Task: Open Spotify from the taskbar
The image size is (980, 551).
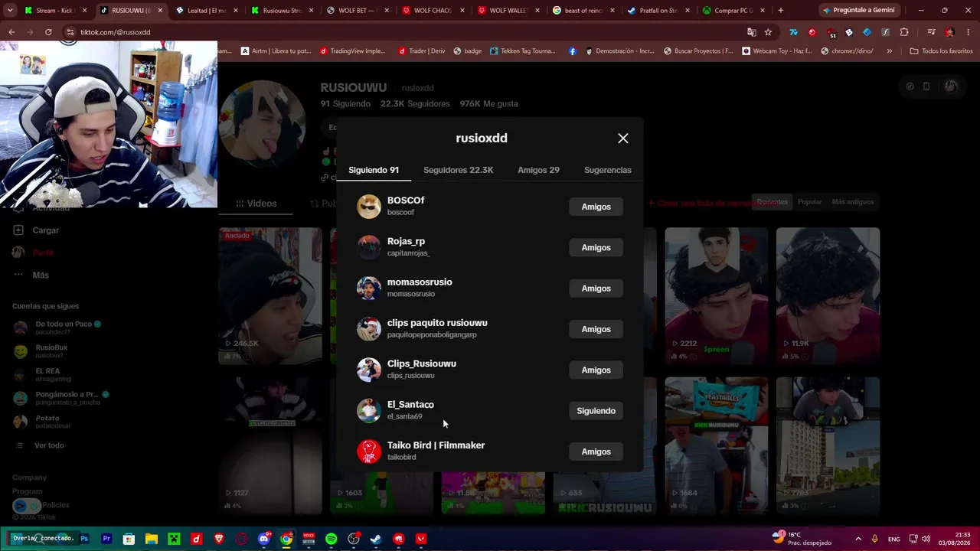Action: click(x=331, y=539)
